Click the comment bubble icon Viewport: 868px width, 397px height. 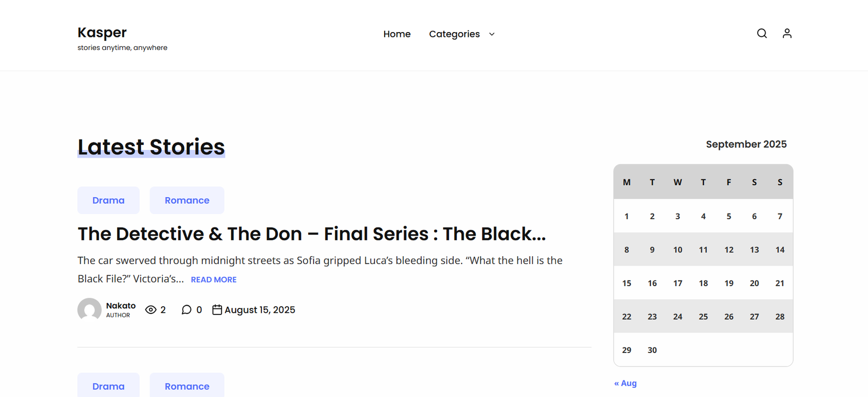[187, 310]
